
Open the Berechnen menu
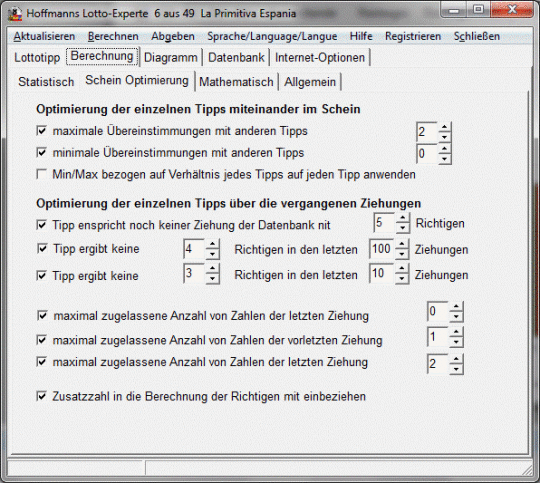pyautogui.click(x=113, y=36)
